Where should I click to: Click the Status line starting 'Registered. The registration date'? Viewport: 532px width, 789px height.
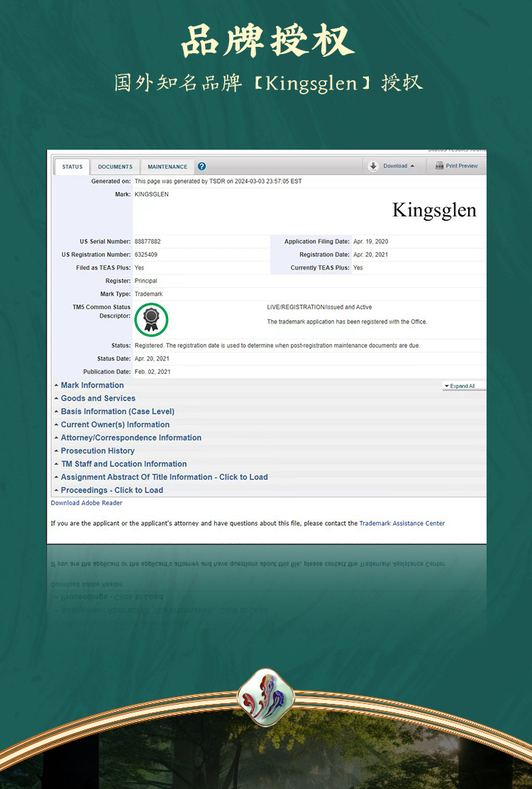pos(277,346)
